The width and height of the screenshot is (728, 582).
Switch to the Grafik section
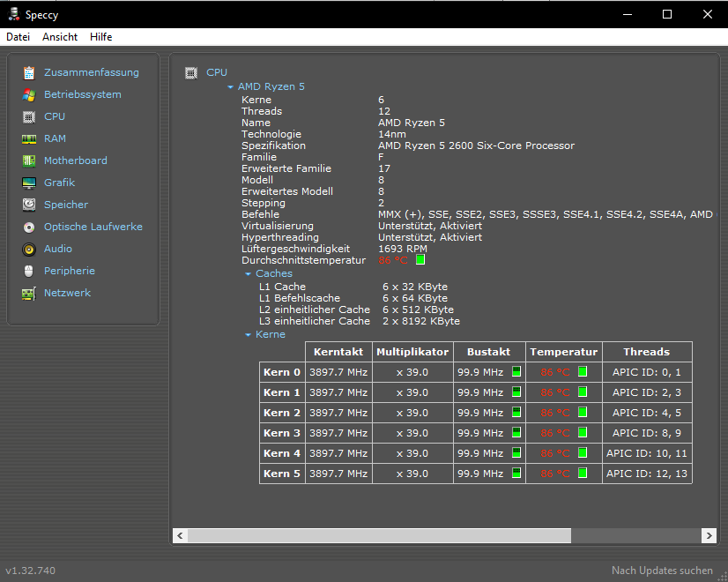59,183
